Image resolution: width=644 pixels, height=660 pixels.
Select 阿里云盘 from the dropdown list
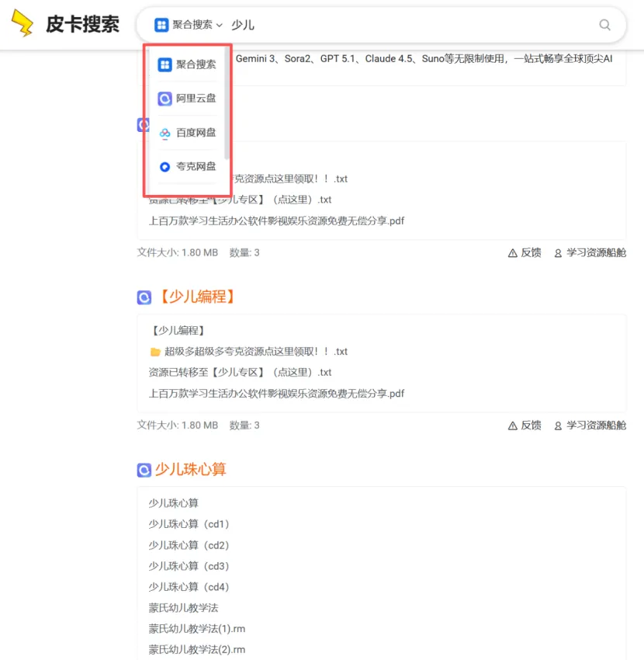[187, 99]
